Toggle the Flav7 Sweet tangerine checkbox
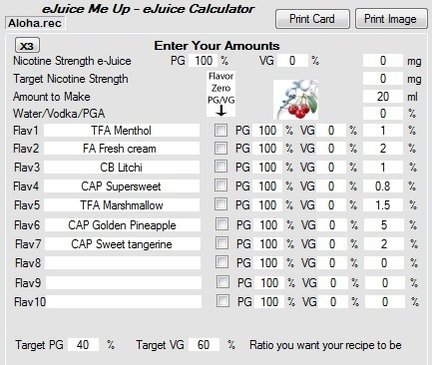Screen dimensions: 432x365 [222, 243]
